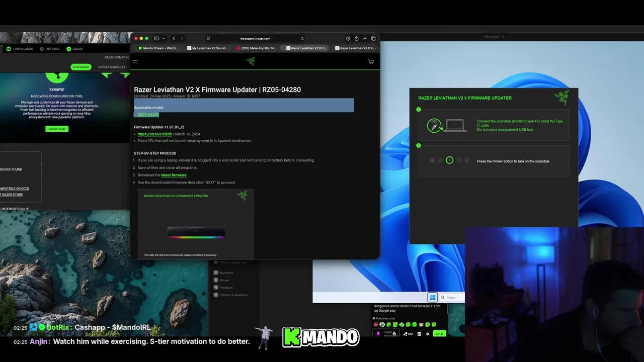
Task: Click the first red emote in chat row
Action: pos(375,325)
